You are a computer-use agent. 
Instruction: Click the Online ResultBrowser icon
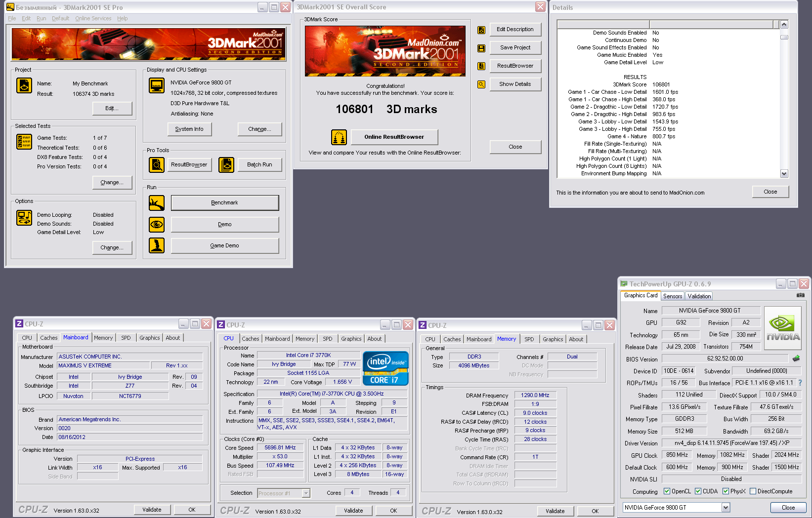(x=339, y=137)
